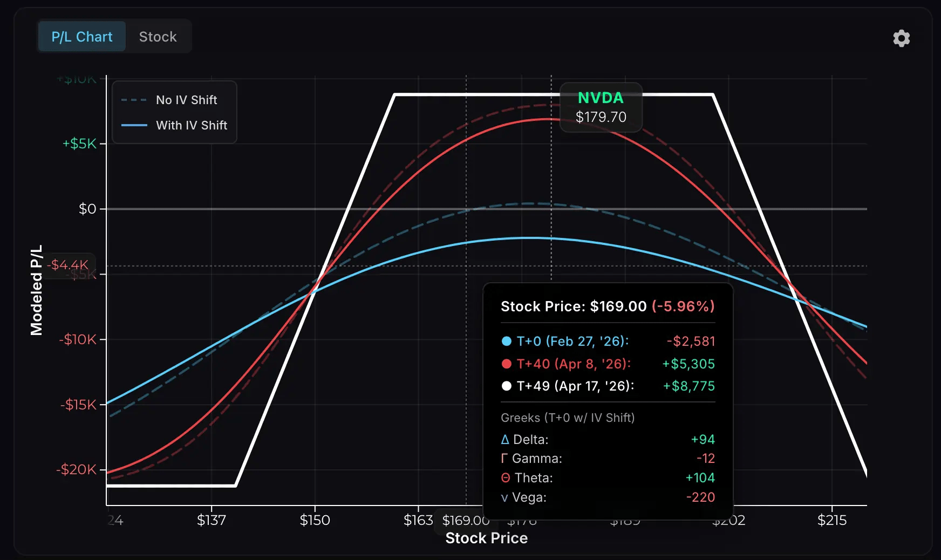Screen dimensions: 941x560
Task: Click the $150 x-axis tick label
Action: point(315,520)
